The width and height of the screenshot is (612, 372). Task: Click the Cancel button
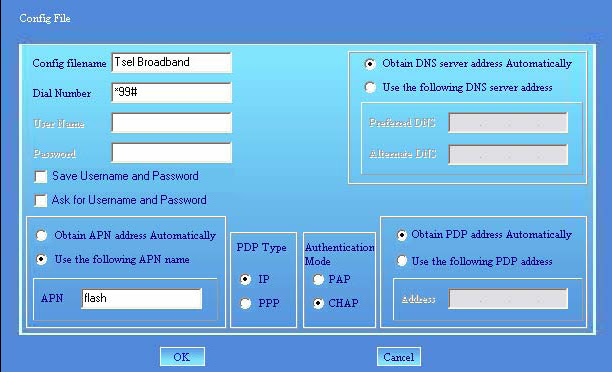(x=399, y=357)
